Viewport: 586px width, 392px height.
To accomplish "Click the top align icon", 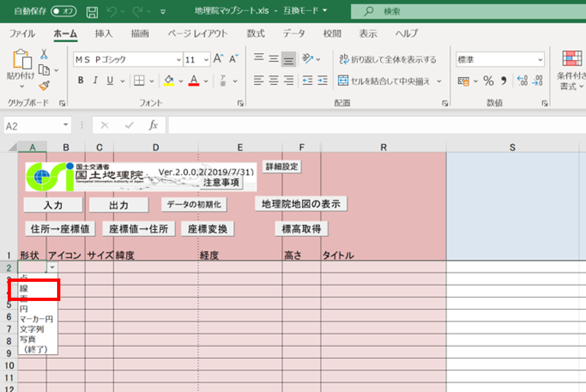I will 258,58.
